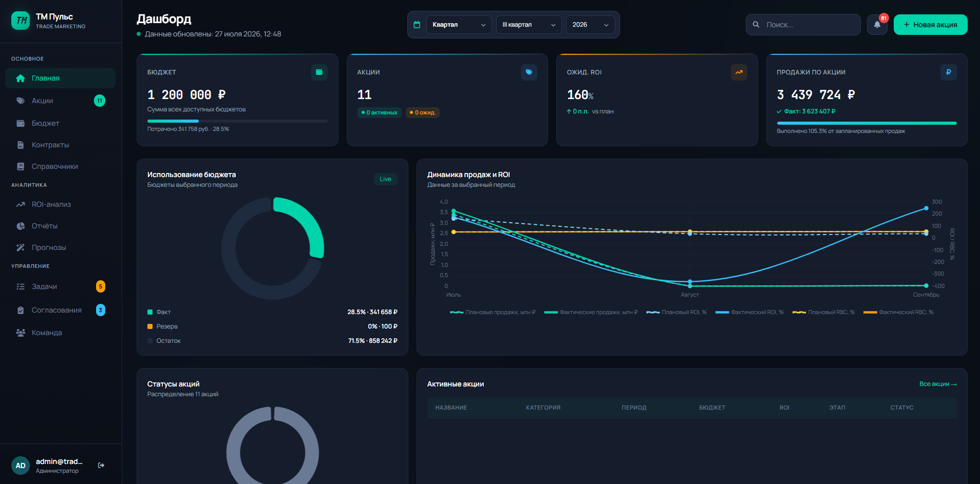
Task: Toggle Фактические продажи series in the legend
Action: [x=591, y=312]
